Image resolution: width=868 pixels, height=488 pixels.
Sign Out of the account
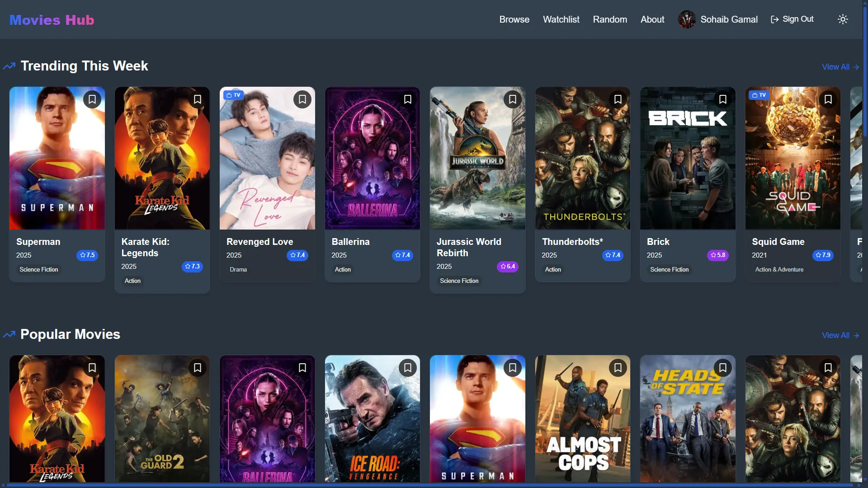click(792, 19)
